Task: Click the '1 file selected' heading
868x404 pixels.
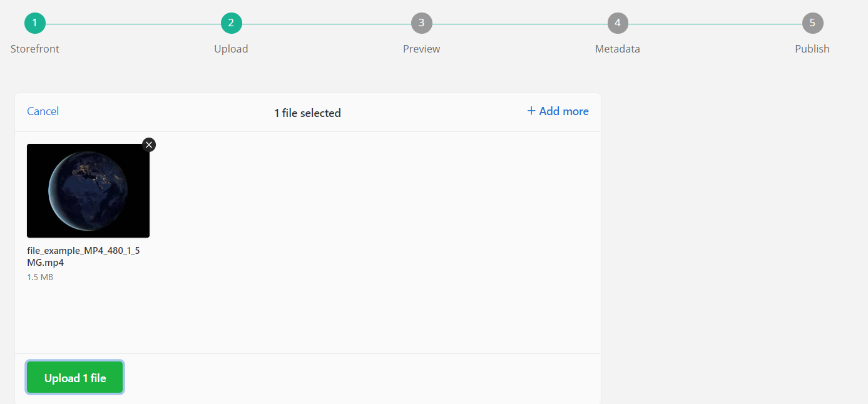Action: click(307, 113)
